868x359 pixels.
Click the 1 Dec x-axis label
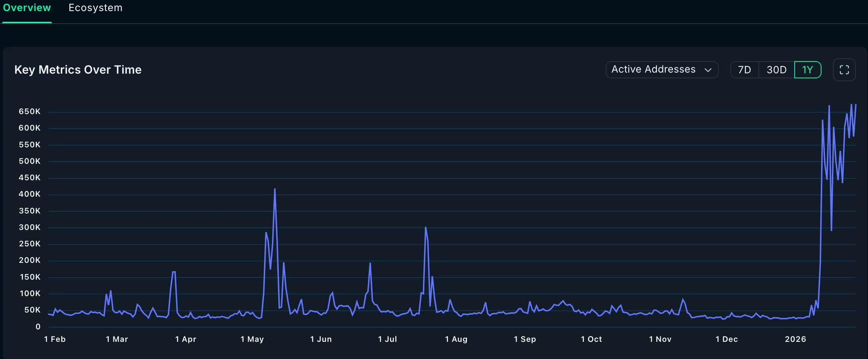tap(727, 339)
